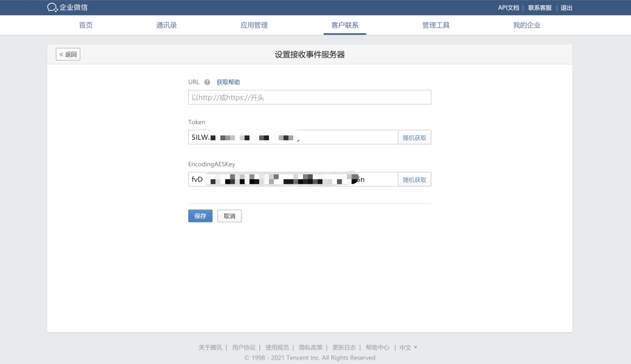Open the 管理工具 tab
The image size is (631, 364).
pyautogui.click(x=435, y=25)
